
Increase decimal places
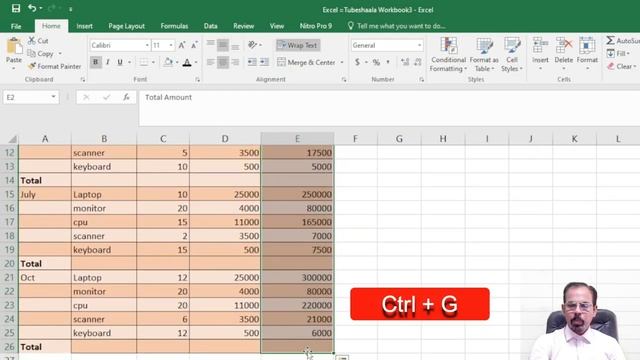[405, 62]
